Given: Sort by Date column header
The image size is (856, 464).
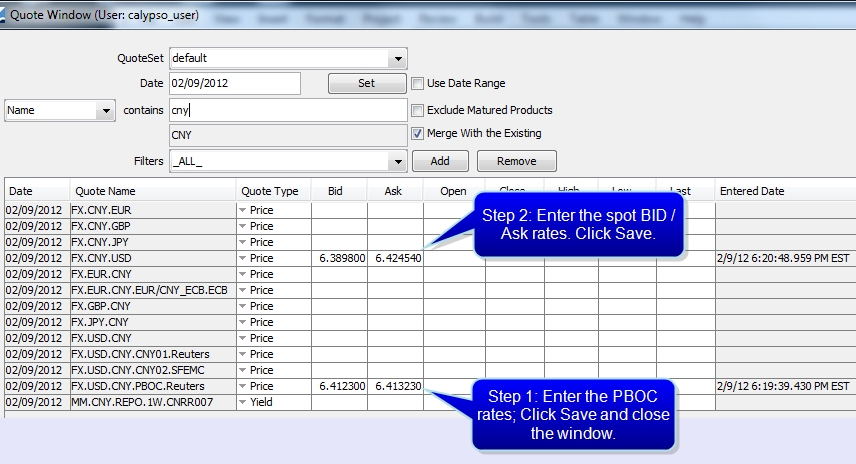Looking at the screenshot, I should click(x=37, y=191).
